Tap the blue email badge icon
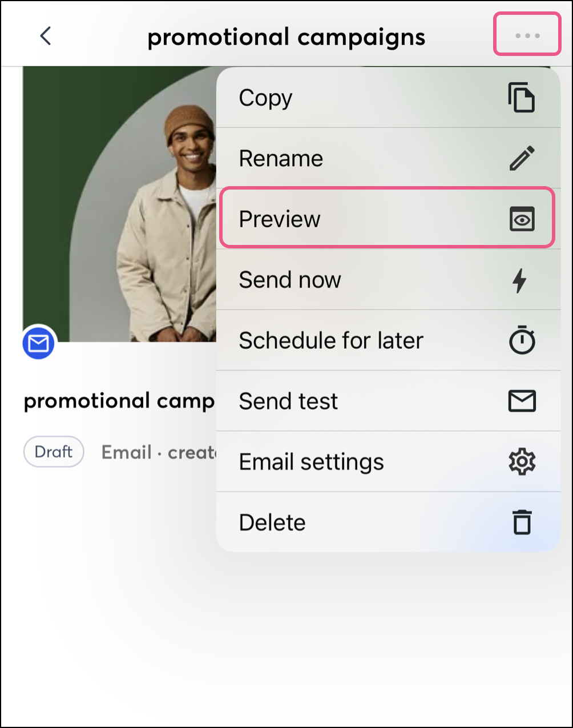Viewport: 573px width, 728px height. (39, 344)
